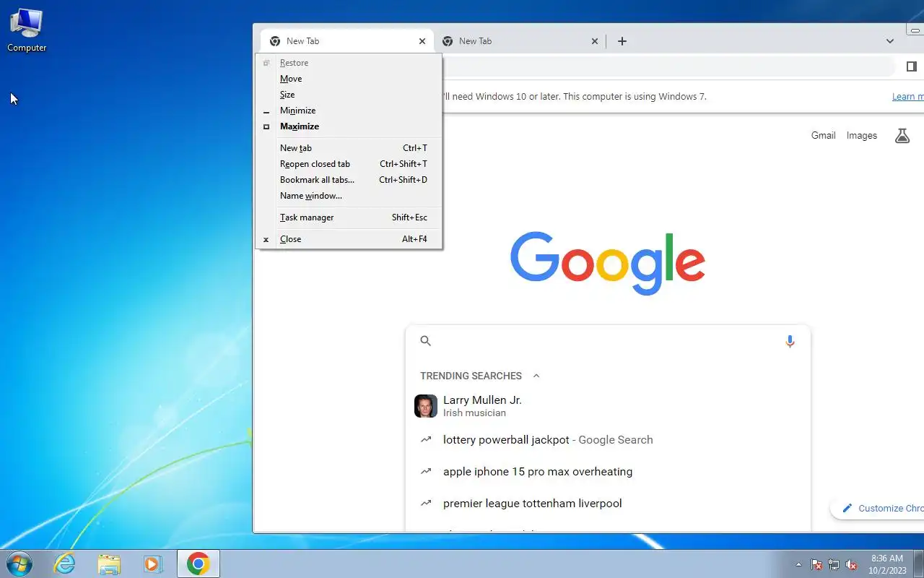Choose Size from the window menu
The width and height of the screenshot is (924, 578).
(349, 95)
